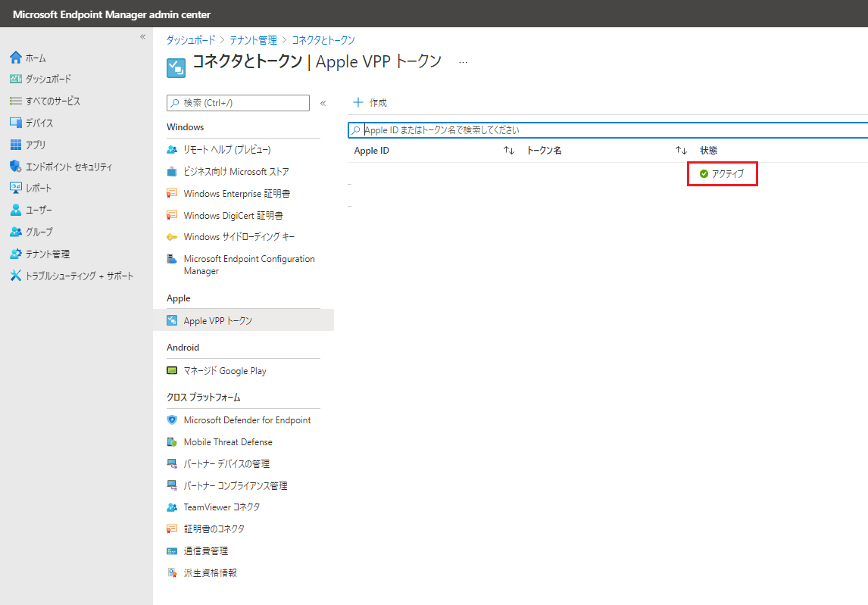Click the テナント管理 gear icon
The height and width of the screenshot is (605, 868).
(15, 254)
